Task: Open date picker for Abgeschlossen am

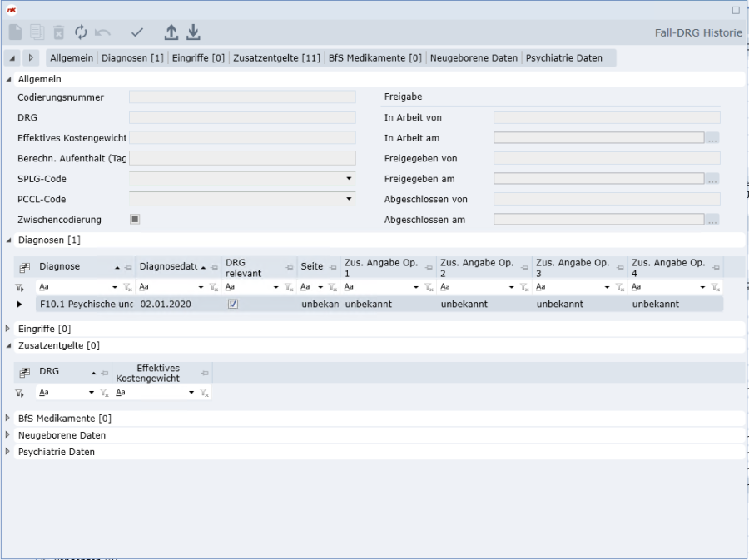Action: tap(712, 220)
